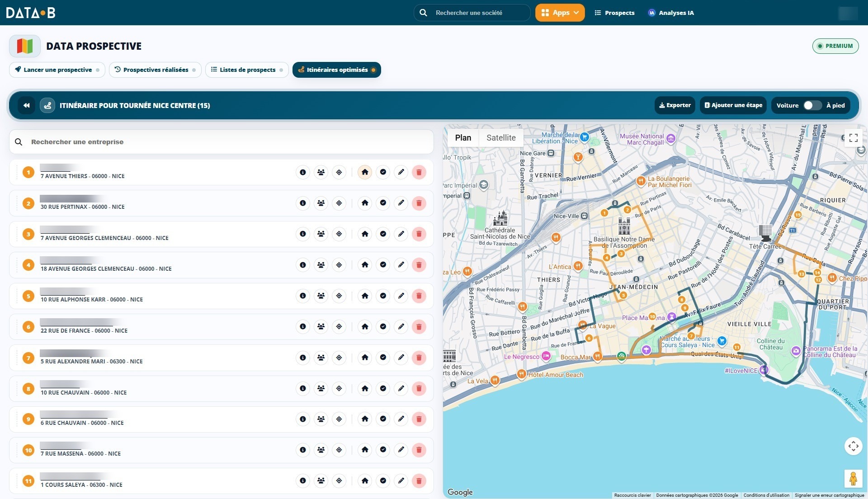868x499 pixels.
Task: Open info for 22 Rue de France
Action: [x=303, y=326]
